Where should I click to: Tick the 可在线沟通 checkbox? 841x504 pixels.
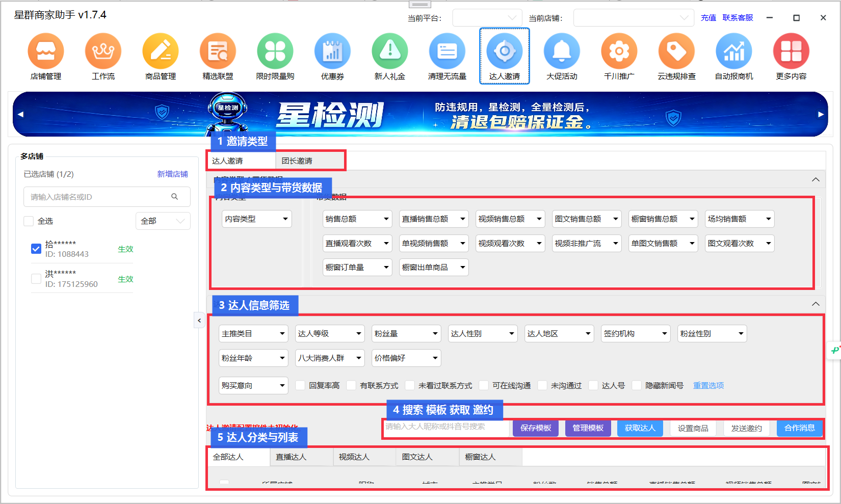click(484, 385)
